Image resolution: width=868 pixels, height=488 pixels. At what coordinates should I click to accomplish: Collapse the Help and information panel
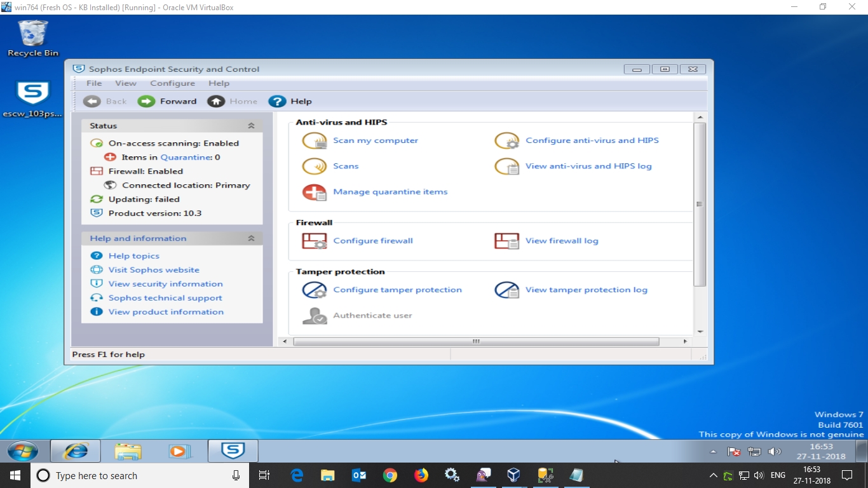click(x=251, y=238)
